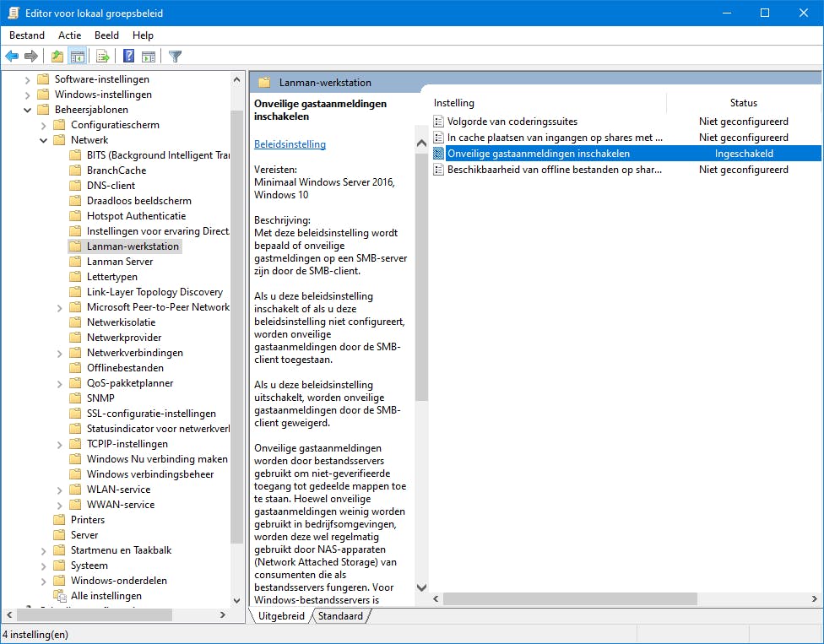Screen dimensions: 824x644
Task: Select Draadloos beeldscherm in the tree
Action: click(x=138, y=201)
